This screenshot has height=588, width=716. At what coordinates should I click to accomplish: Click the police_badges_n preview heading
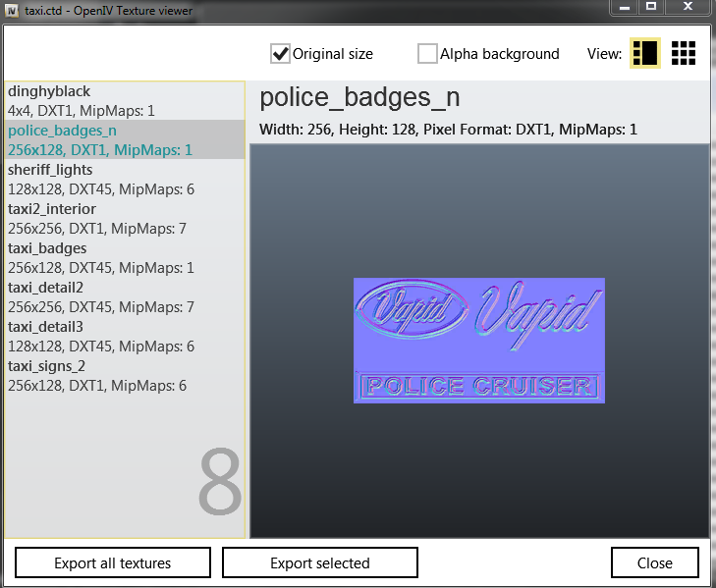pyautogui.click(x=359, y=97)
